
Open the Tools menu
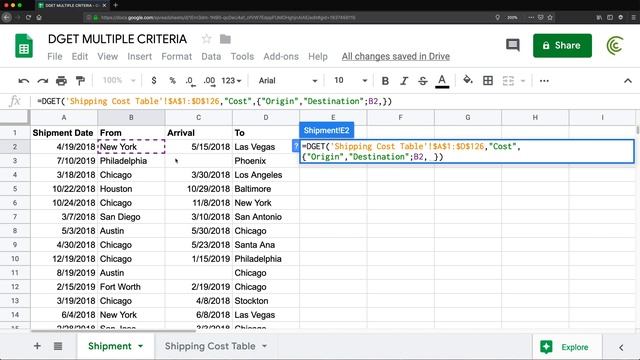(x=242, y=56)
